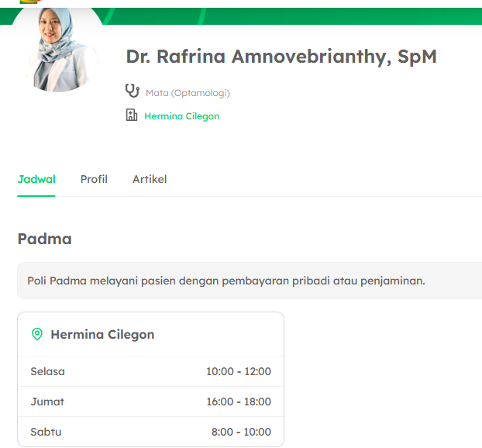
Task: Click the Hermina Cilegon schedule card title
Action: (x=102, y=335)
